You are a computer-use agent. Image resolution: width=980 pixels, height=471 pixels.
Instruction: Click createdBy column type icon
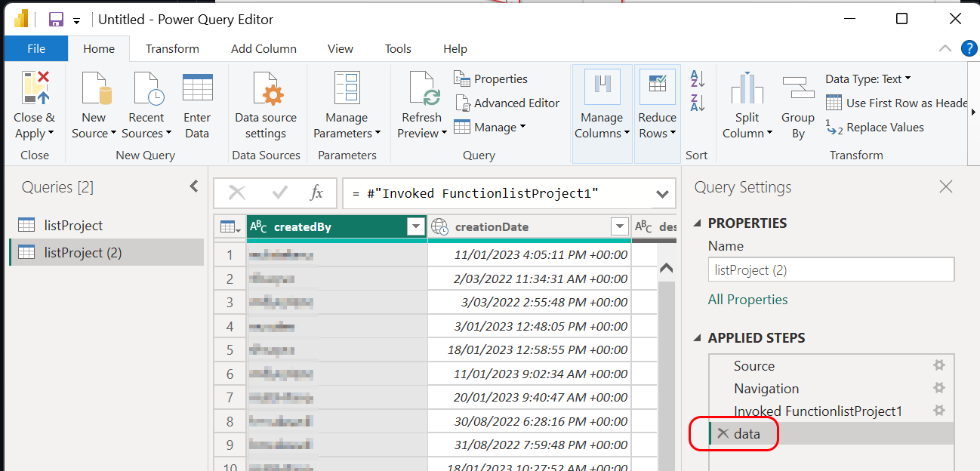258,226
